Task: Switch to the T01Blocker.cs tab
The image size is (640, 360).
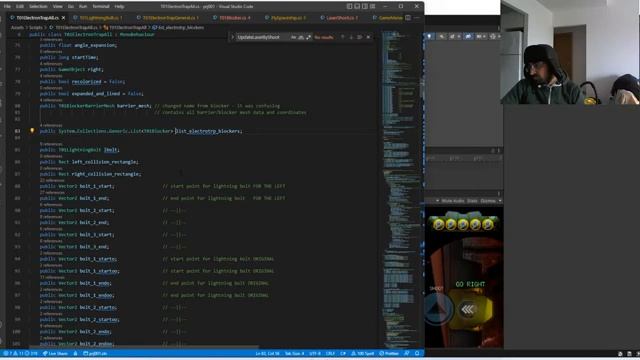Action: tap(233, 18)
